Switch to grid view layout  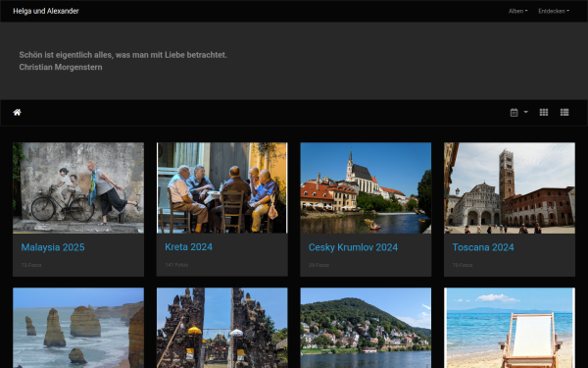point(544,112)
